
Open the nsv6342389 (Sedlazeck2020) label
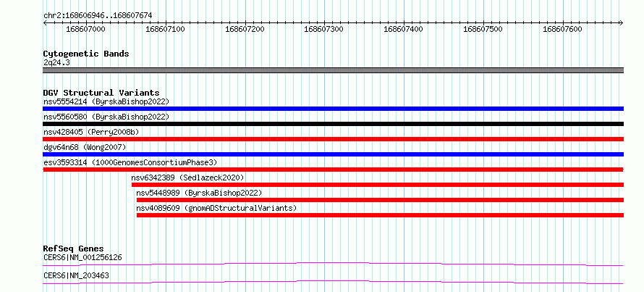187,178
